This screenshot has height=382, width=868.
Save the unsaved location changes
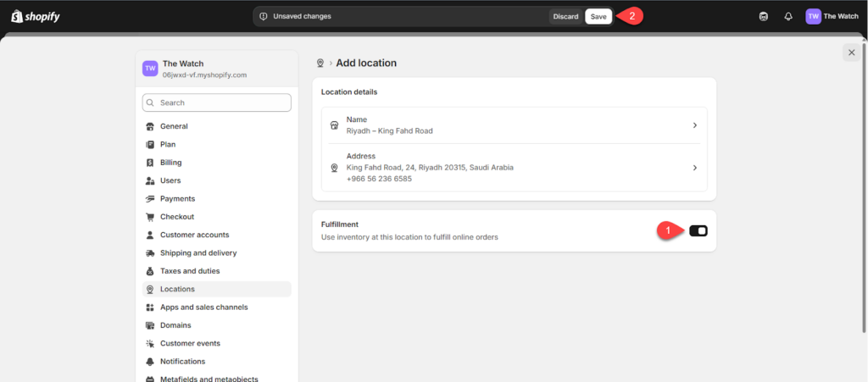pyautogui.click(x=598, y=16)
